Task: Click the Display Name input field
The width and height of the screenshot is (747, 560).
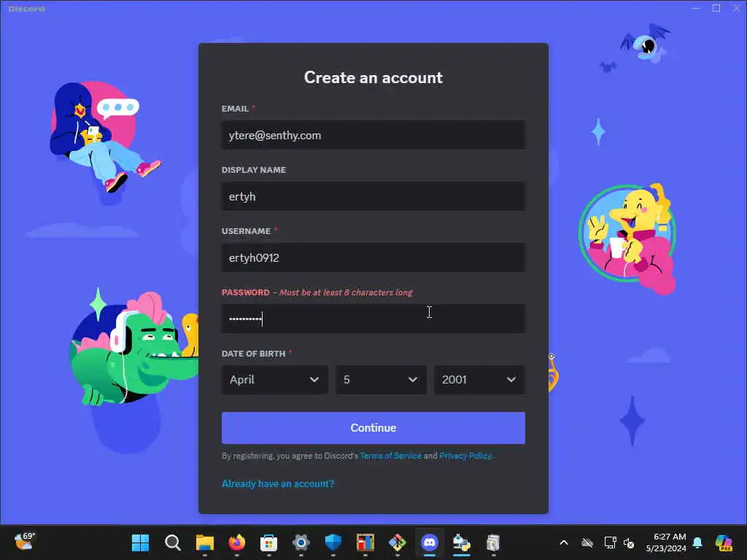Action: [373, 196]
